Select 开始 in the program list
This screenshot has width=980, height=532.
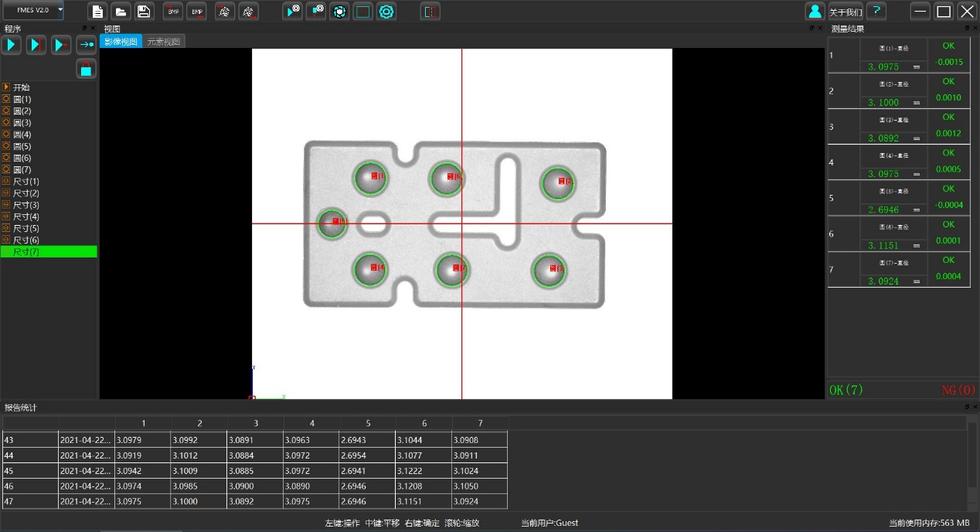(21, 87)
